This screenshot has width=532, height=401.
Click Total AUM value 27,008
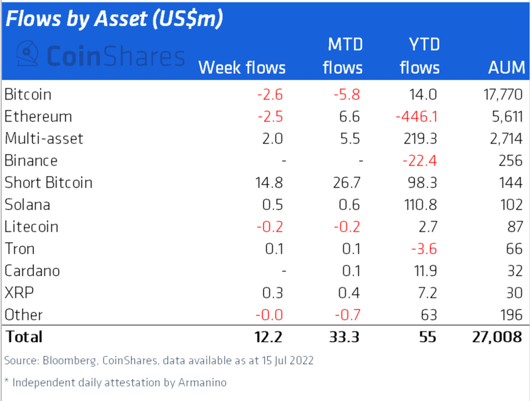tap(497, 337)
